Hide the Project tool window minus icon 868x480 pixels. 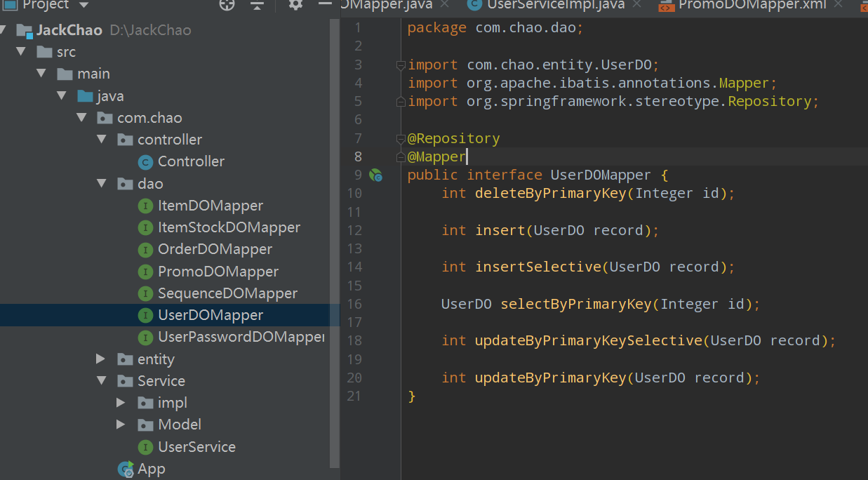click(325, 4)
